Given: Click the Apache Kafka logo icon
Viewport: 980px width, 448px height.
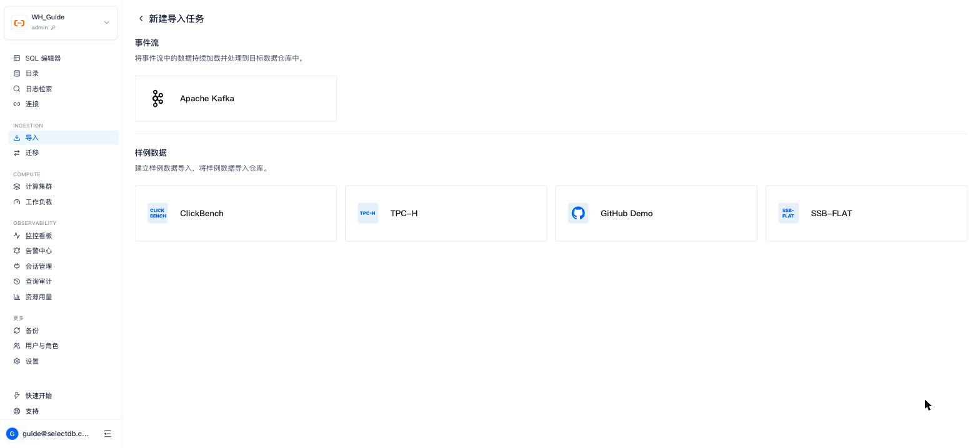Looking at the screenshot, I should [157, 98].
